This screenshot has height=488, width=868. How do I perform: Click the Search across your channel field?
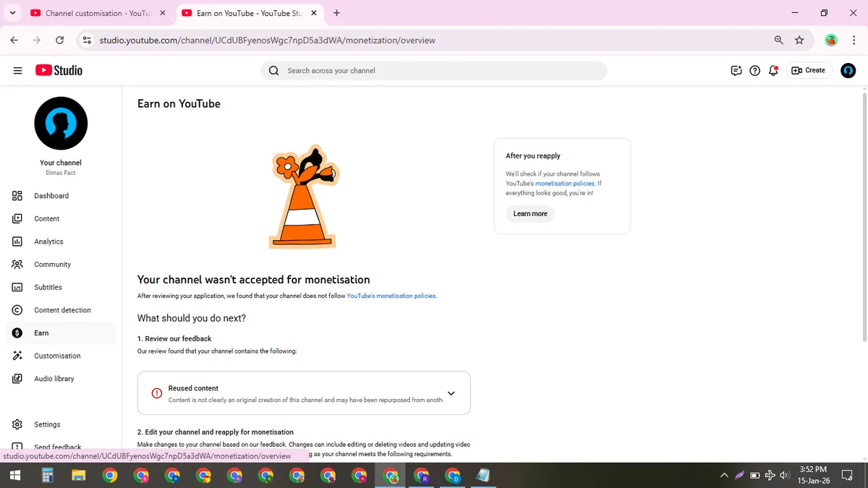pos(434,70)
